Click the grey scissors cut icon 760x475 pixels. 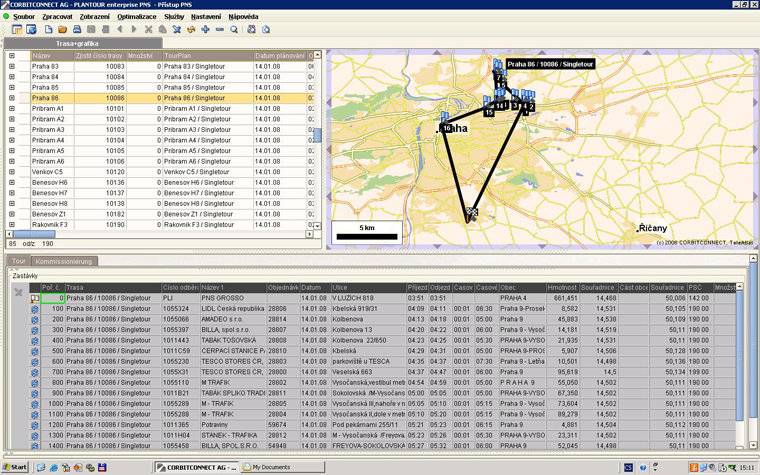148,30
